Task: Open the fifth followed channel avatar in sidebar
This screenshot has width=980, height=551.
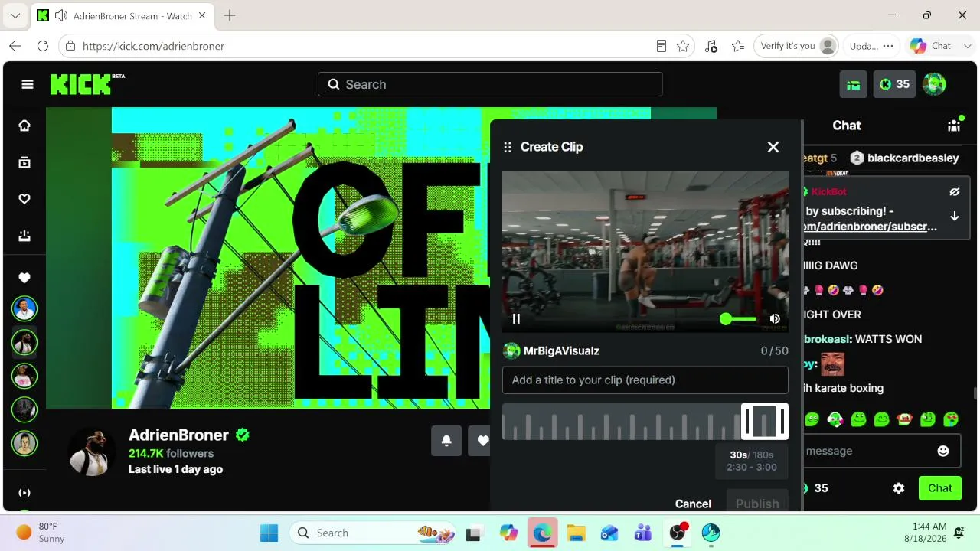Action: pos(24,444)
